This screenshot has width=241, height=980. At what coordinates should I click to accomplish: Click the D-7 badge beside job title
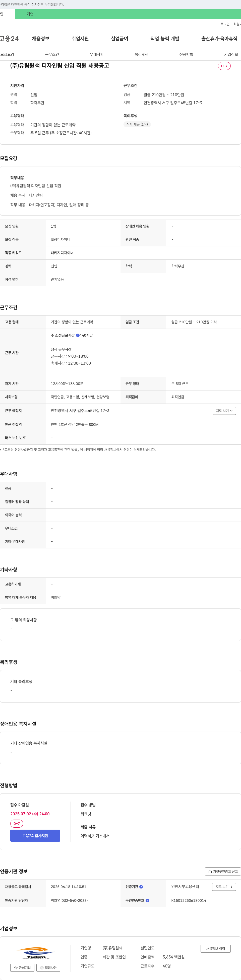pos(224,66)
